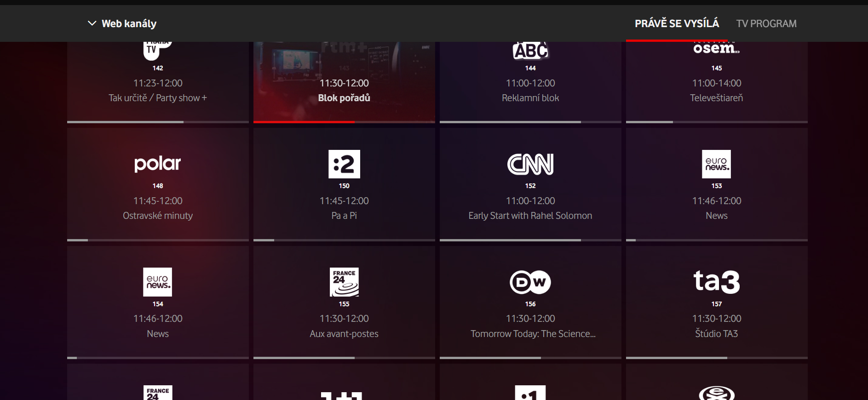This screenshot has width=868, height=400.
Task: Open the France 24 logo on channel 155
Action: point(344,282)
